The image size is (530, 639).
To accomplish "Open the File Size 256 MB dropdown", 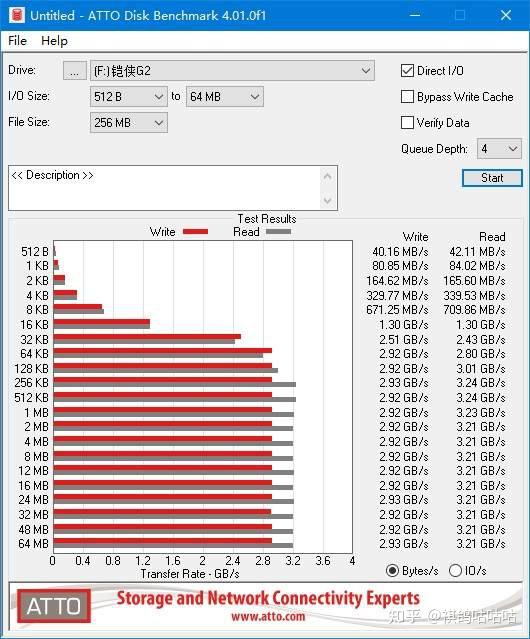I will (x=128, y=123).
